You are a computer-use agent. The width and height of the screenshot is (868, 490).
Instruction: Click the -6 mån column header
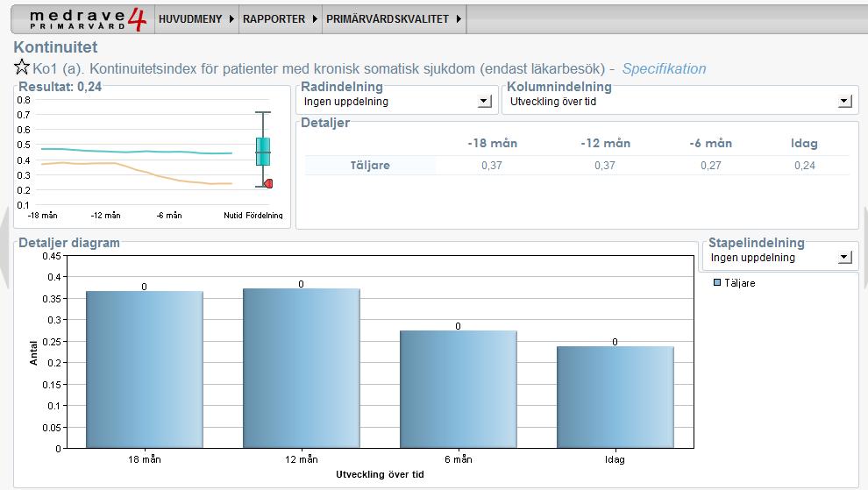711,144
